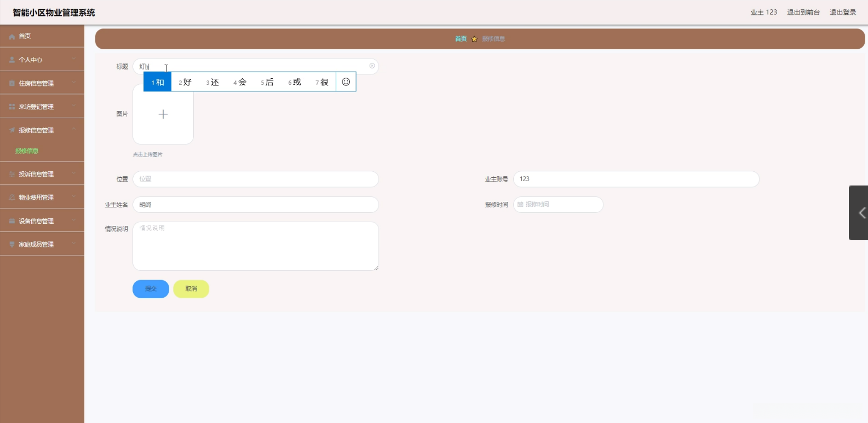Click the 物业费用管理 sidebar icon
Viewport: 868px width, 423px height.
tap(12, 198)
